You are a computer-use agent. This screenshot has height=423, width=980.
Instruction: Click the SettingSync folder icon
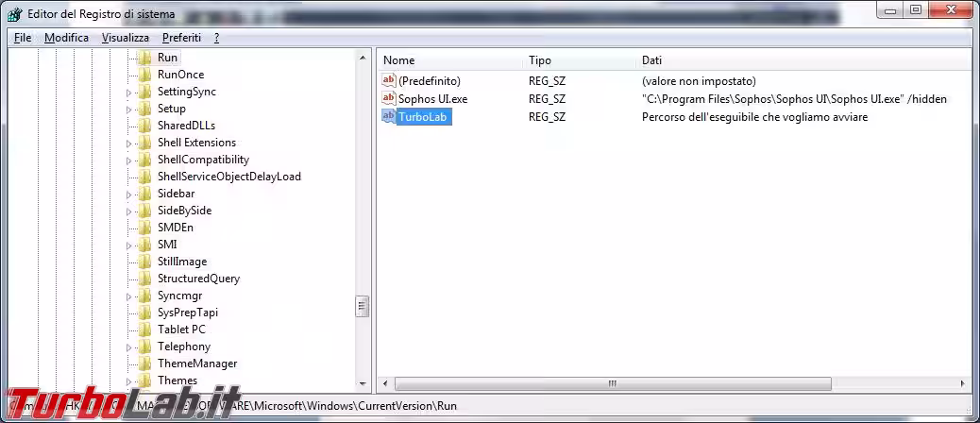coord(145,92)
